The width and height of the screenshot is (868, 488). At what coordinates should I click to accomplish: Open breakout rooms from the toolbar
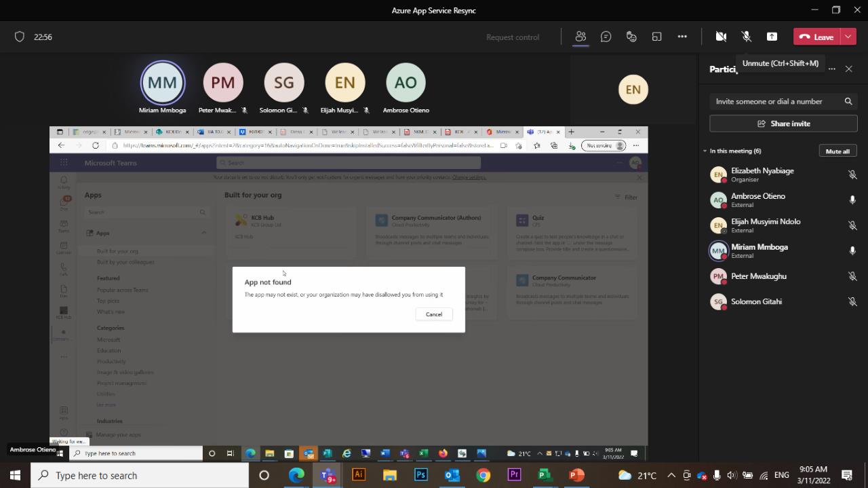tap(656, 36)
